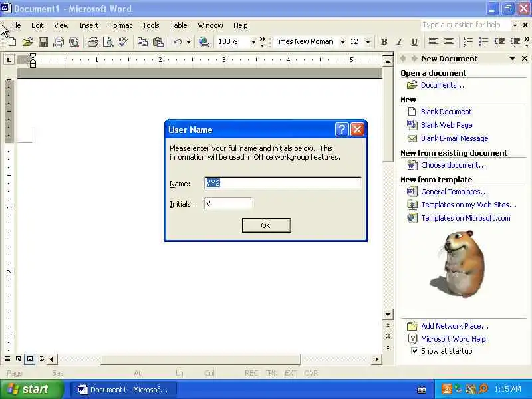Click the tab stop selector on ruler
Screen dimensions: 532x399
pos(9,60)
